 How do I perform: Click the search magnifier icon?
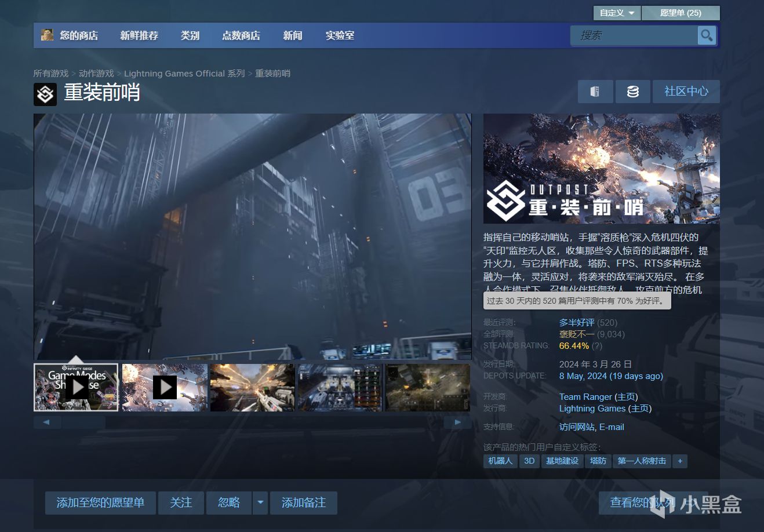(707, 35)
